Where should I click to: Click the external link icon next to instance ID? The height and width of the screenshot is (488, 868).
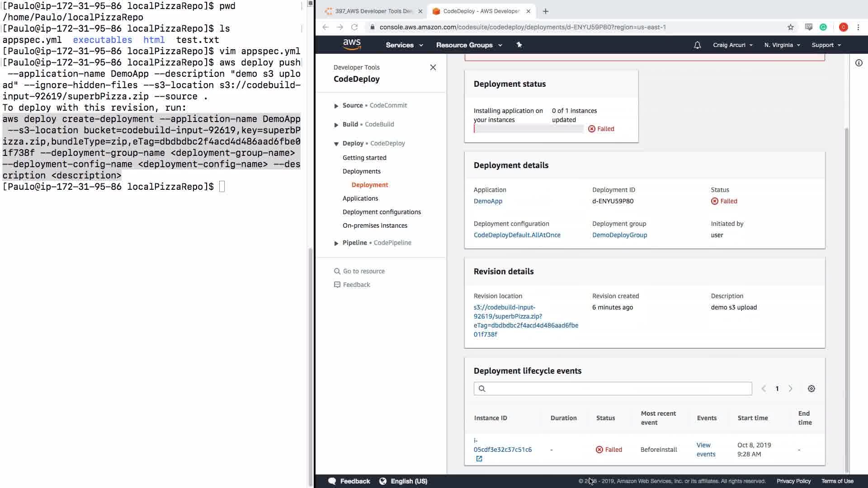[479, 459]
